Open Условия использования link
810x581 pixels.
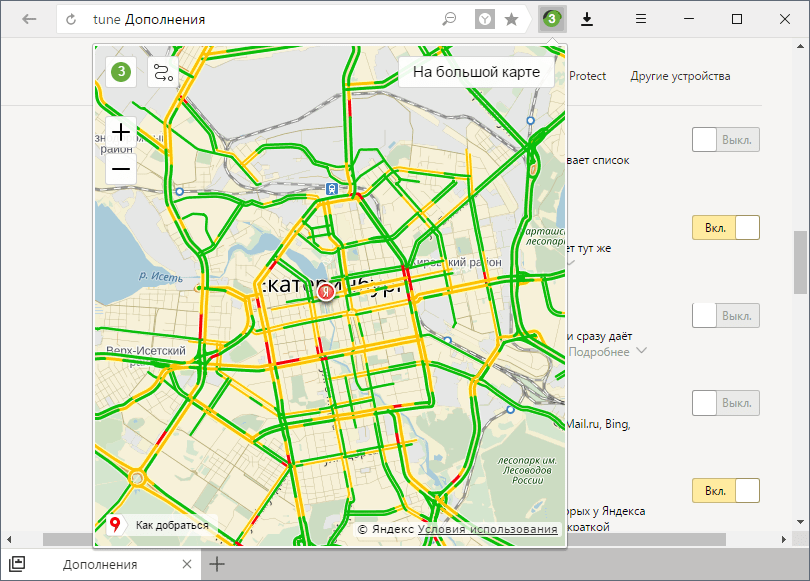(x=488, y=529)
